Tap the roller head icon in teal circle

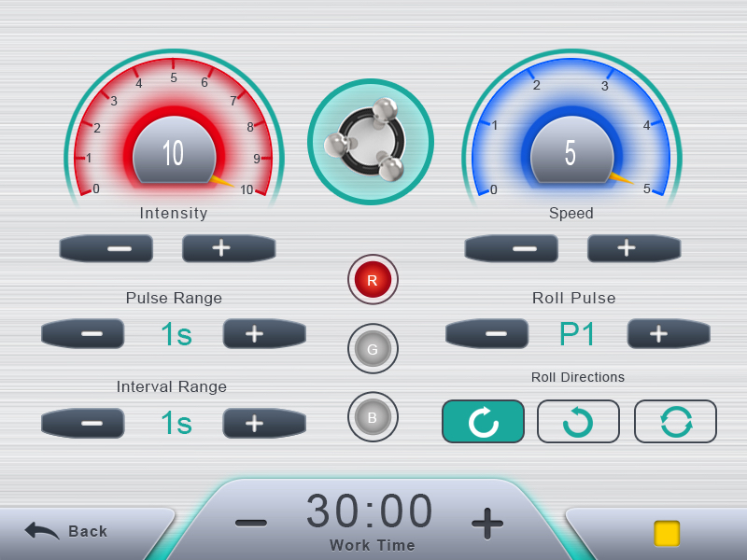tap(371, 142)
